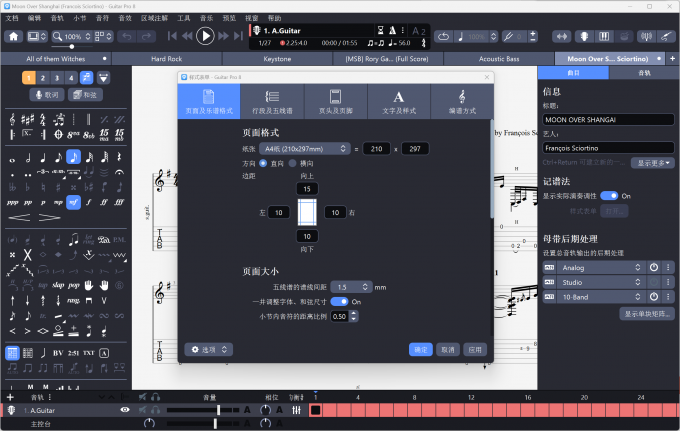Screen dimensions: 680x431
Task: Select landscape orientation radio button
Action: [x=292, y=163]
